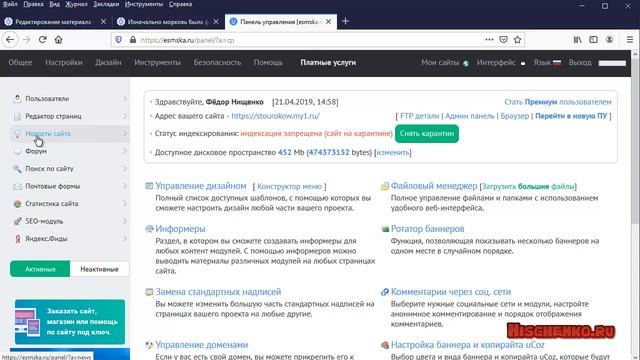Bookmark this page with the star icon
Screen dimensions: 640x360
(518, 40)
